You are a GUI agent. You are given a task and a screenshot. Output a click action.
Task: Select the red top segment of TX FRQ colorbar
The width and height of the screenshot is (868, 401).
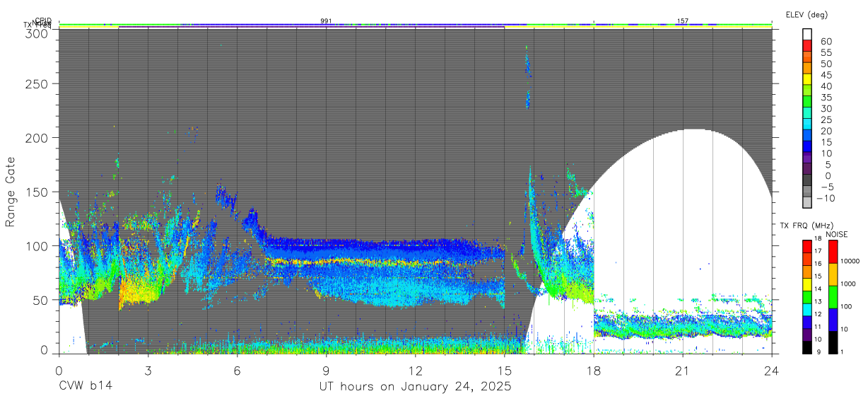807,247
